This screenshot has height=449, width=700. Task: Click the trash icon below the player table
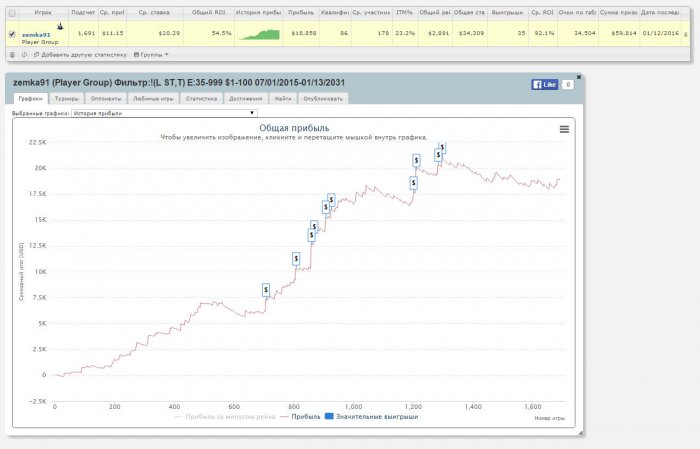(x=12, y=54)
